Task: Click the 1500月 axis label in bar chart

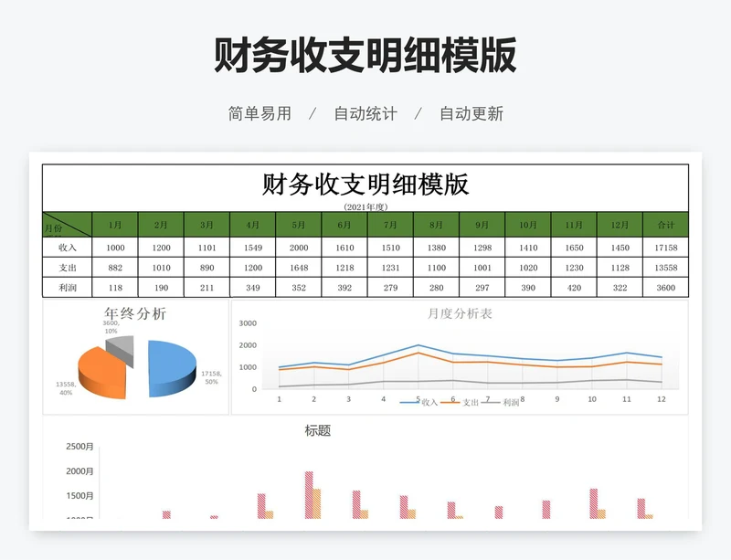Action: click(x=79, y=496)
